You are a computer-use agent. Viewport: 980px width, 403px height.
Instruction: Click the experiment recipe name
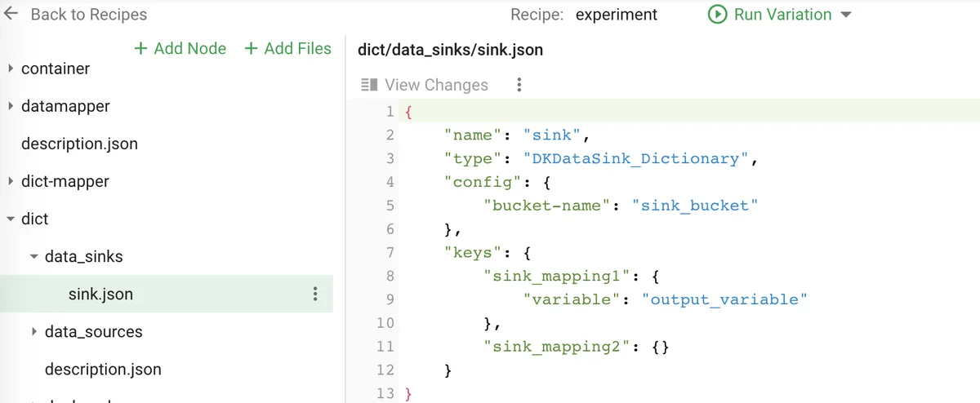click(x=617, y=15)
